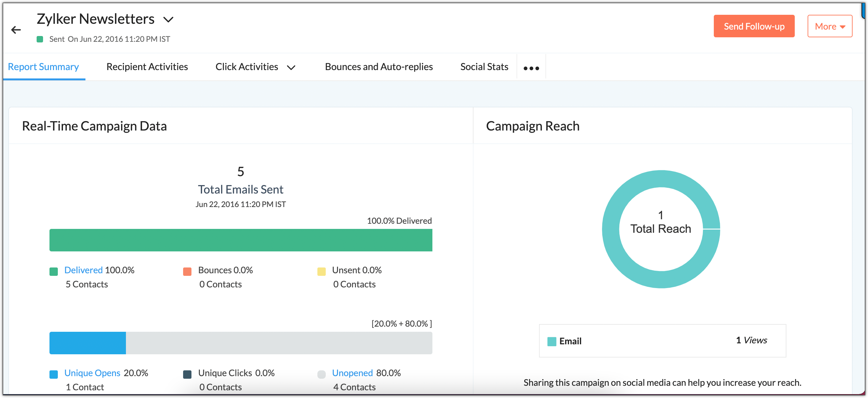Viewport: 868px width, 398px height.
Task: Click the green Sent status indicator
Action: pos(40,39)
